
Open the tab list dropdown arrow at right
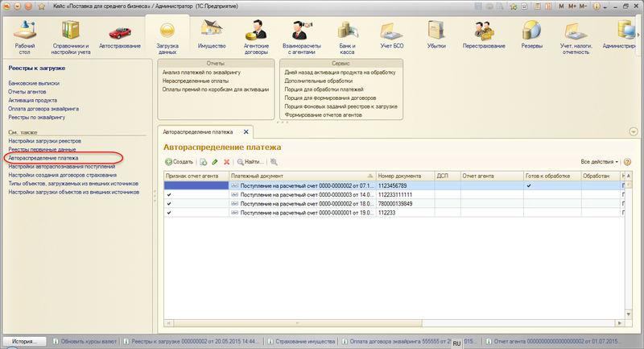pyautogui.click(x=634, y=131)
